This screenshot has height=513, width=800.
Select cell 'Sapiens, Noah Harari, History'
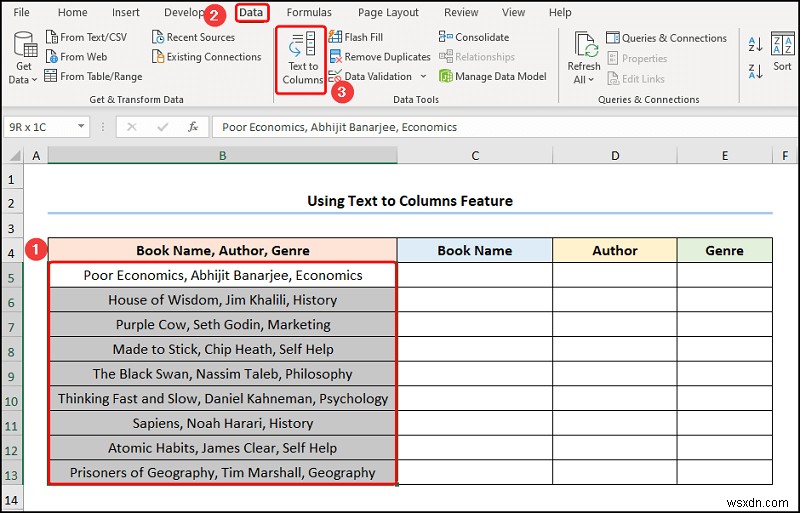pos(222,423)
